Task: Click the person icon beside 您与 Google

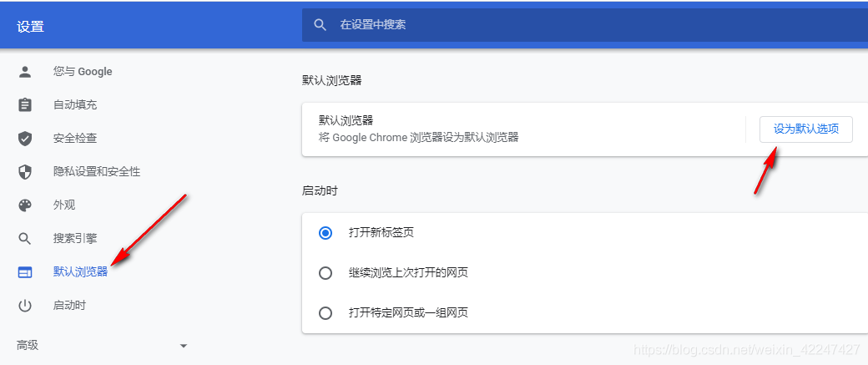Action: [25, 72]
